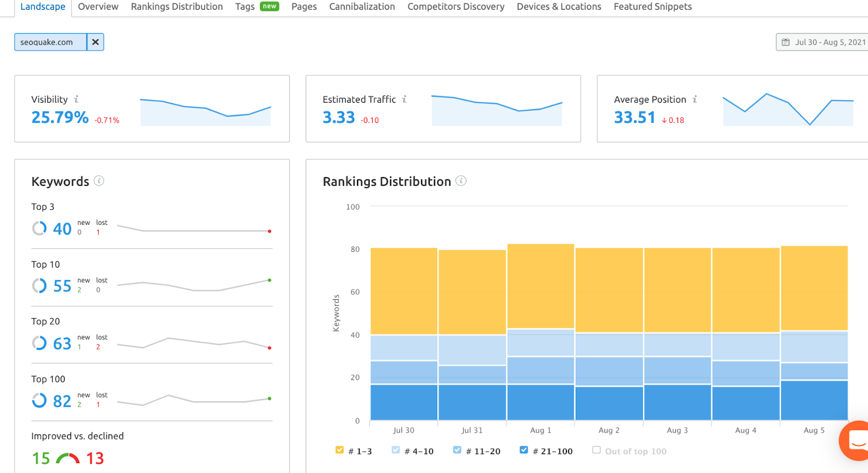
Task: Go to Devices & Locations tab
Action: point(559,7)
